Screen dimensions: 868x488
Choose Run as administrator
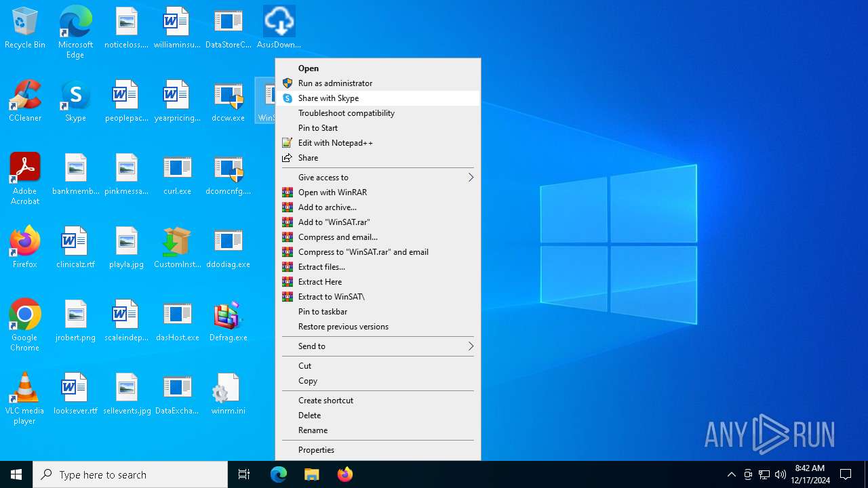tap(378, 83)
